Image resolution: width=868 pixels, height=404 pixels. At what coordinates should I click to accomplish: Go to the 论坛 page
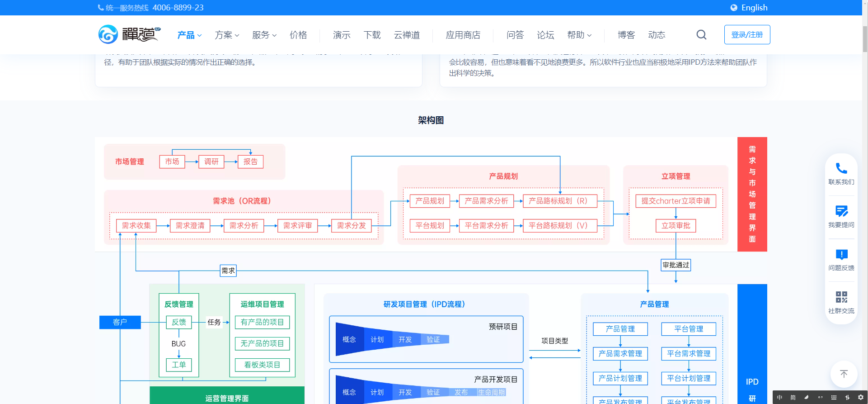tap(545, 35)
